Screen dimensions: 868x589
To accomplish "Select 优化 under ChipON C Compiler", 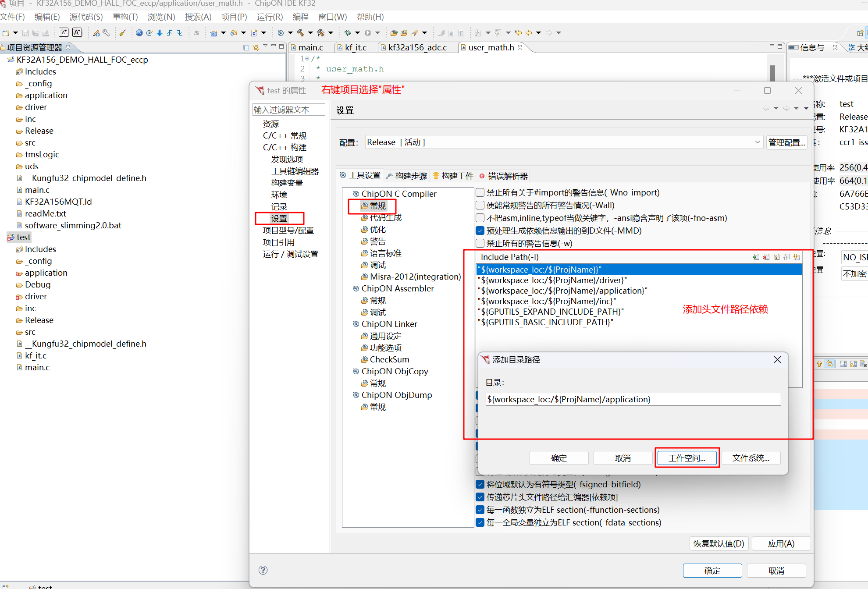I will point(377,230).
